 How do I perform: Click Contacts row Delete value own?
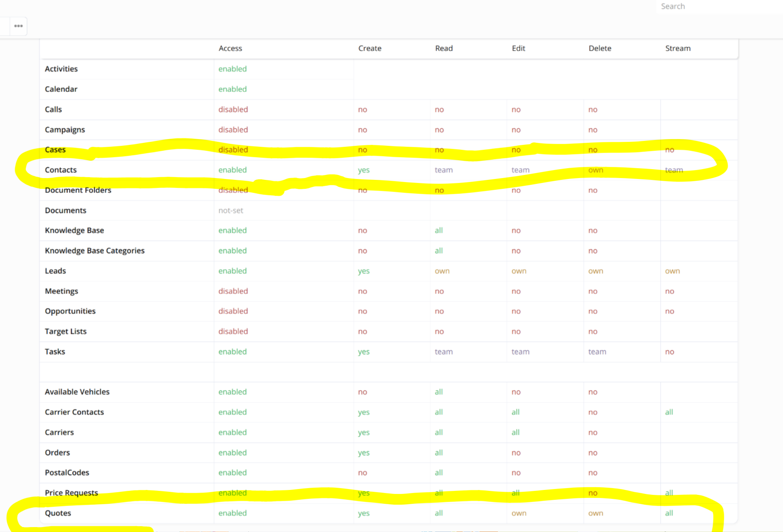click(x=596, y=170)
